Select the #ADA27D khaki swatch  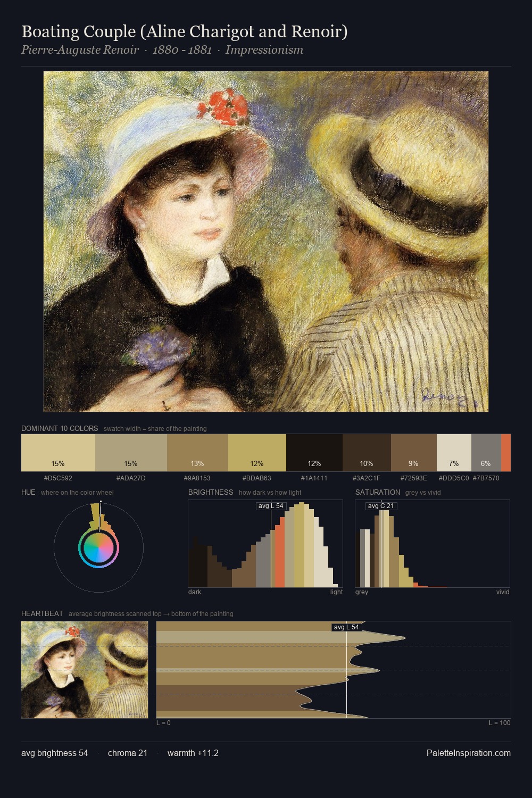(x=131, y=453)
